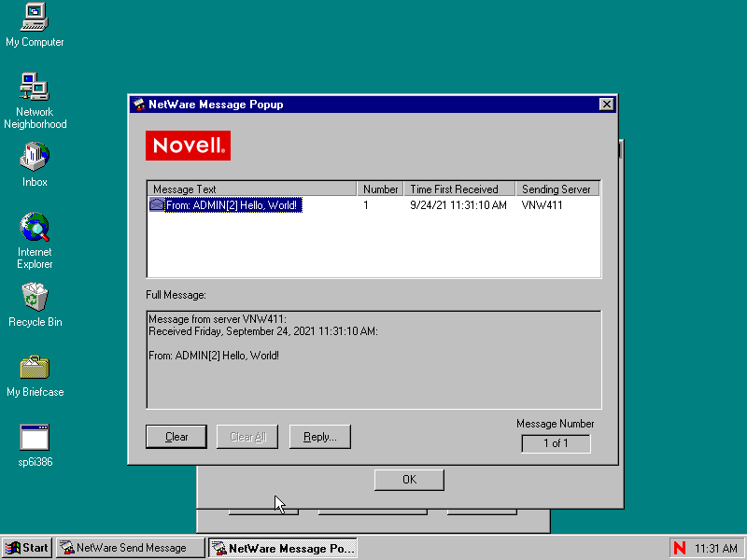
Task: Click 'Message from server VNW411:' in the Full Message box
Action: (218, 319)
